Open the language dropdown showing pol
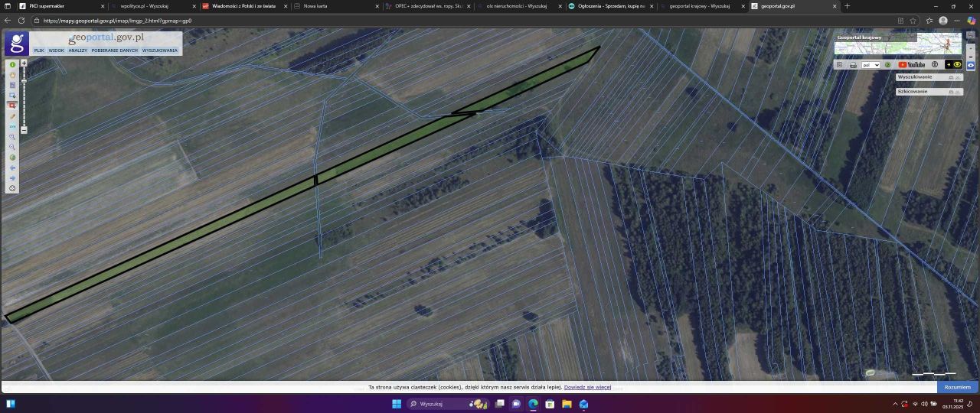Screen dimensions: 980x413 click(871, 65)
